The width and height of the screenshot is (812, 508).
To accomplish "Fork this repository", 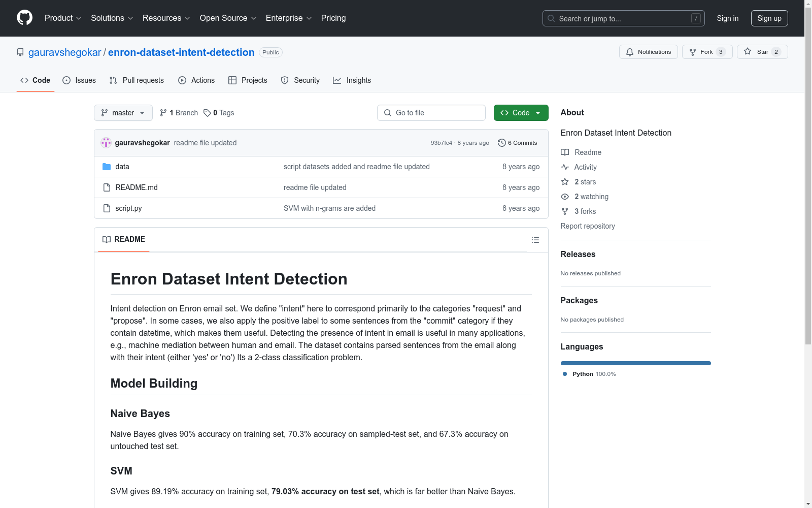I will (707, 52).
